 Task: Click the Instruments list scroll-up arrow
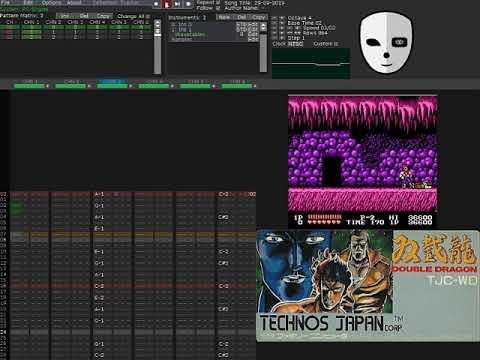[x=263, y=26]
